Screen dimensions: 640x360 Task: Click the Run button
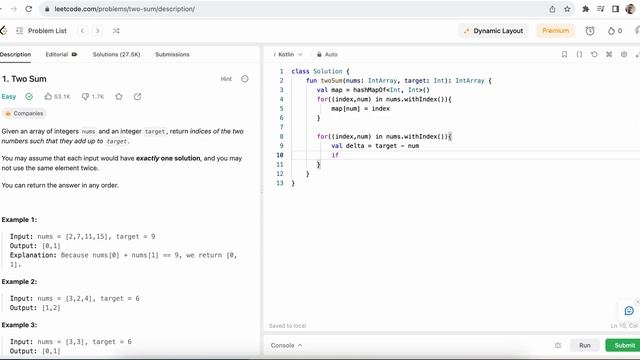pos(584,345)
